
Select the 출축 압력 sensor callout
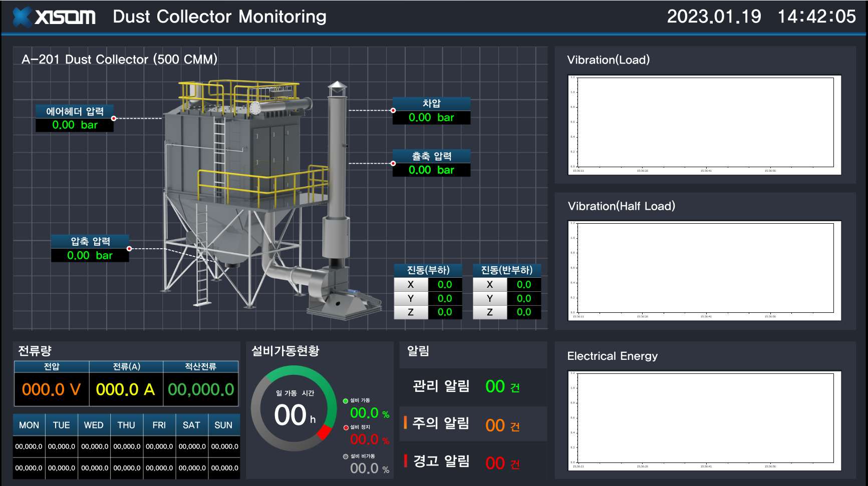click(431, 156)
